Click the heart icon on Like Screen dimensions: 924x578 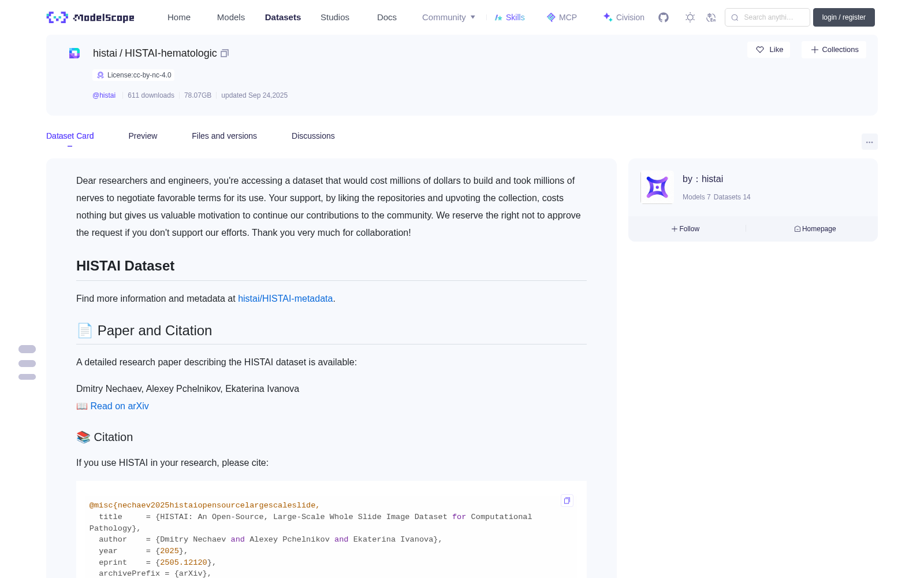click(x=760, y=50)
